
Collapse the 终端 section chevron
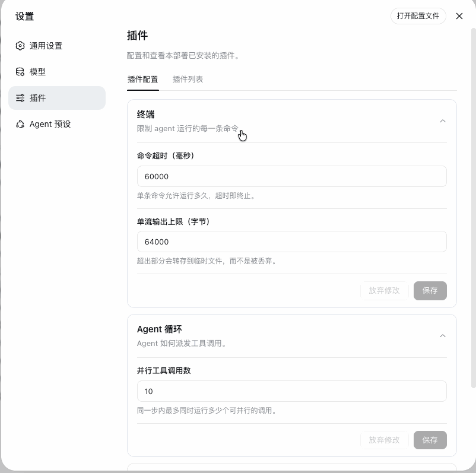[x=443, y=121]
